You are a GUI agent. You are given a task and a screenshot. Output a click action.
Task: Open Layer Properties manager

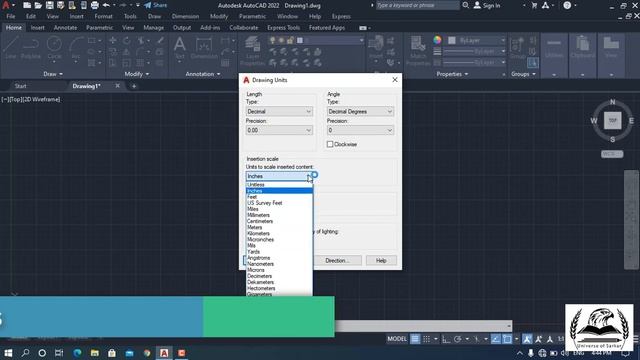(253, 51)
